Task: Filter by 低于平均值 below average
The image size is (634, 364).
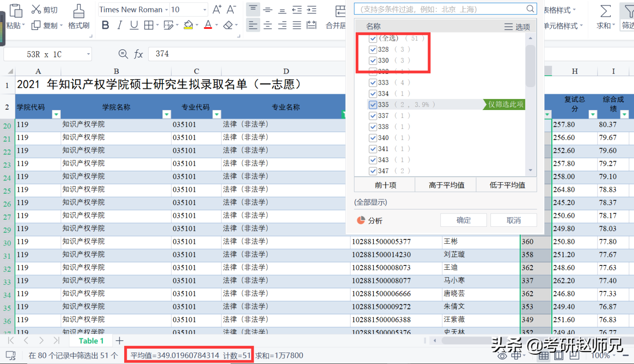Action: (507, 185)
